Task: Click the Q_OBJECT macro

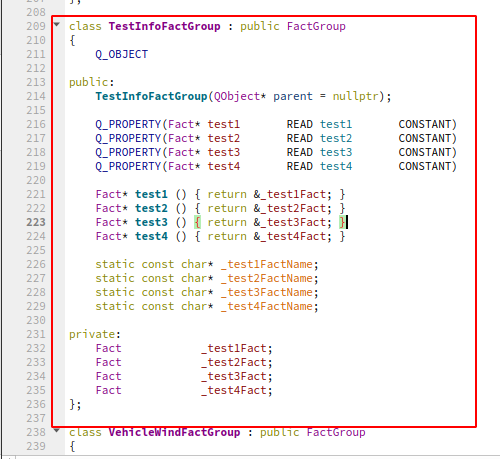Action: [x=121, y=54]
